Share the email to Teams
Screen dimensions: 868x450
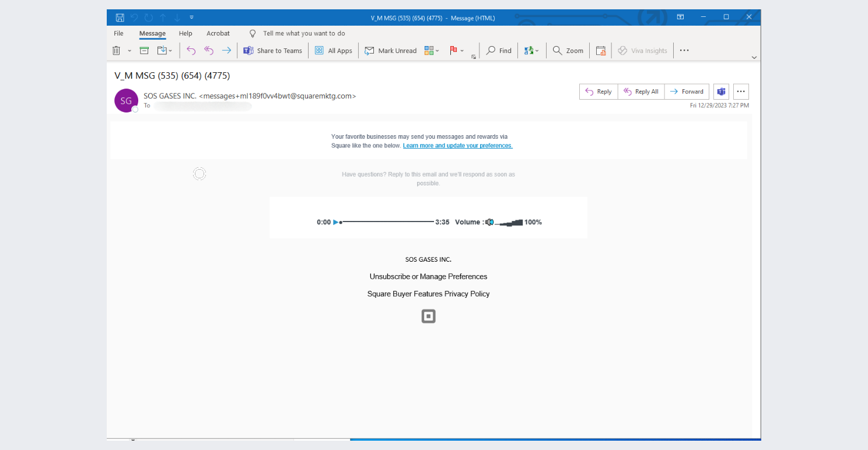(273, 51)
